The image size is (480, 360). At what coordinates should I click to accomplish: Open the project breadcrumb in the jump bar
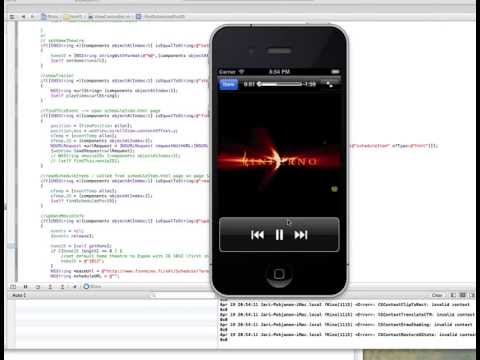[49, 16]
